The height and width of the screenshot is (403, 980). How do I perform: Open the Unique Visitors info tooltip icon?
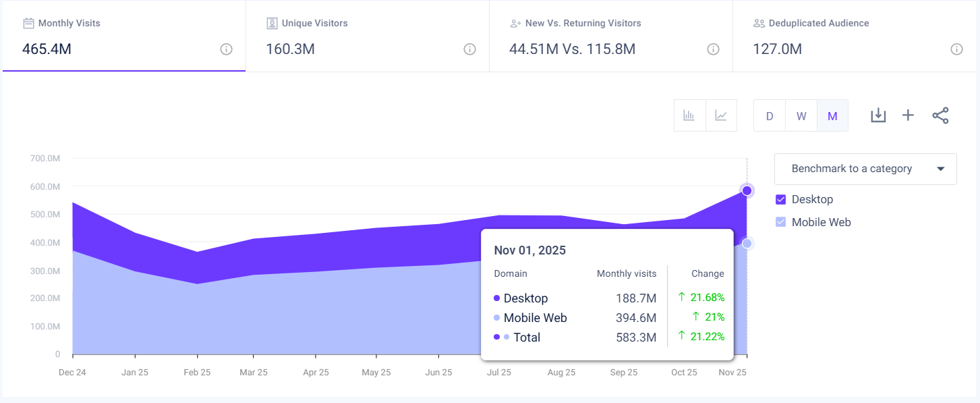pos(469,49)
